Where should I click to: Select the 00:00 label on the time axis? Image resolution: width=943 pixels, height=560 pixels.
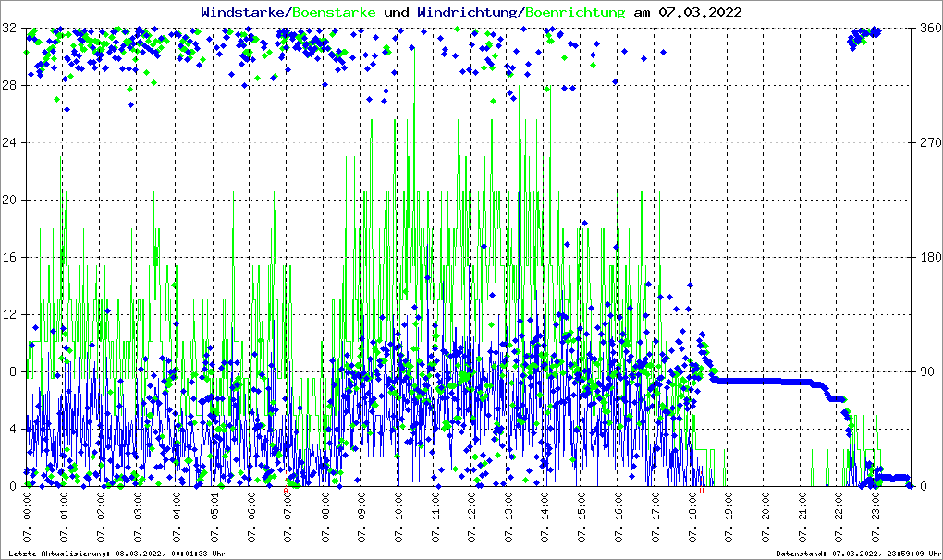tap(28, 518)
